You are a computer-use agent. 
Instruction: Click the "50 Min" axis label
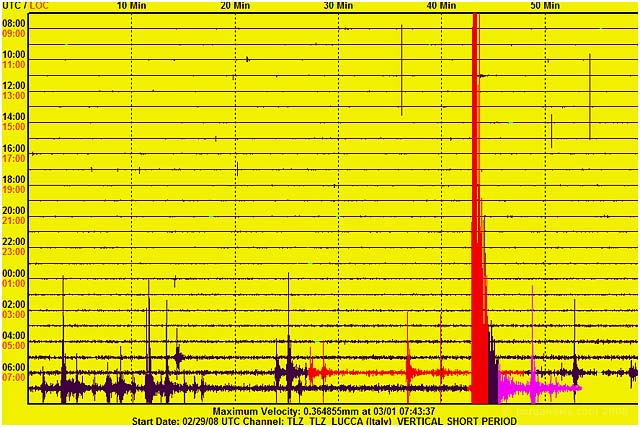(545, 6)
